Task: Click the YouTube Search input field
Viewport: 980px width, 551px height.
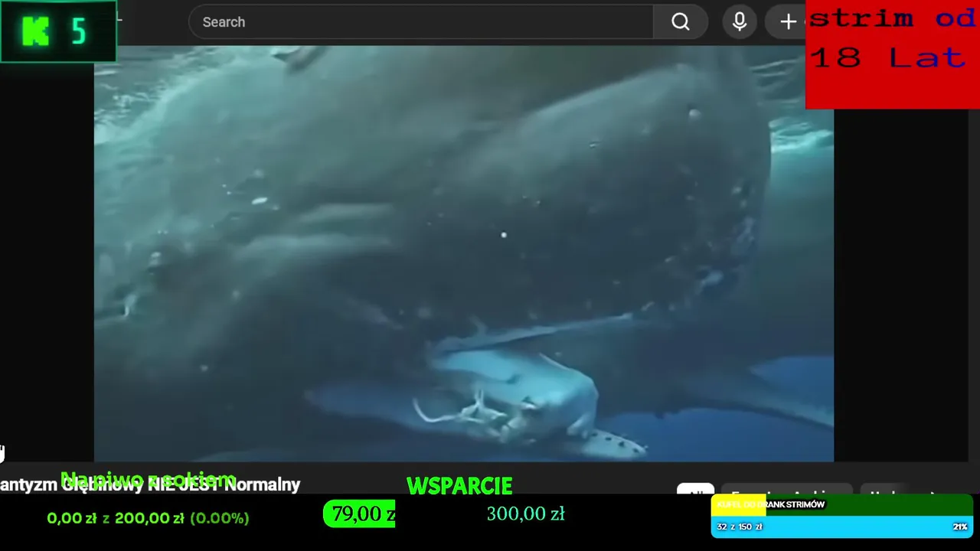Action: [420, 22]
